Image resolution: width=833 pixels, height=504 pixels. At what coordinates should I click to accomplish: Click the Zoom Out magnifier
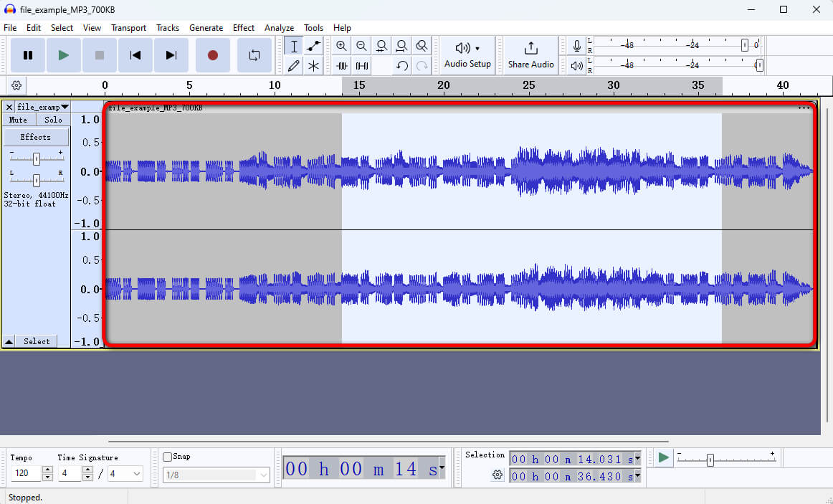coord(362,46)
